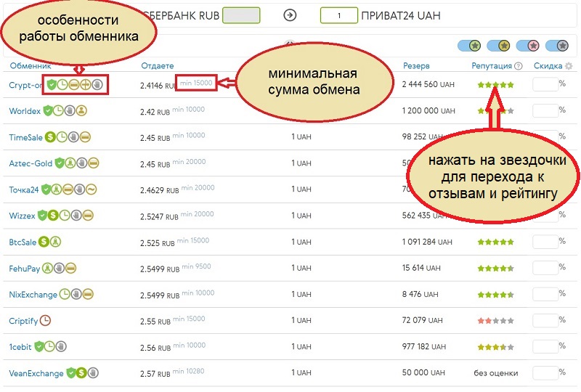Click the Worldex row person icon
Viewport: 581px width, 392px height.
[x=81, y=110]
